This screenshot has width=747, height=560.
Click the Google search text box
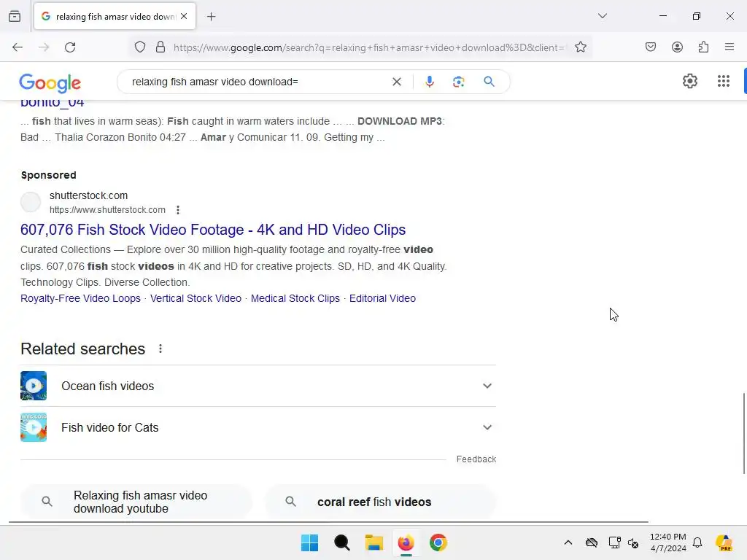258,82
